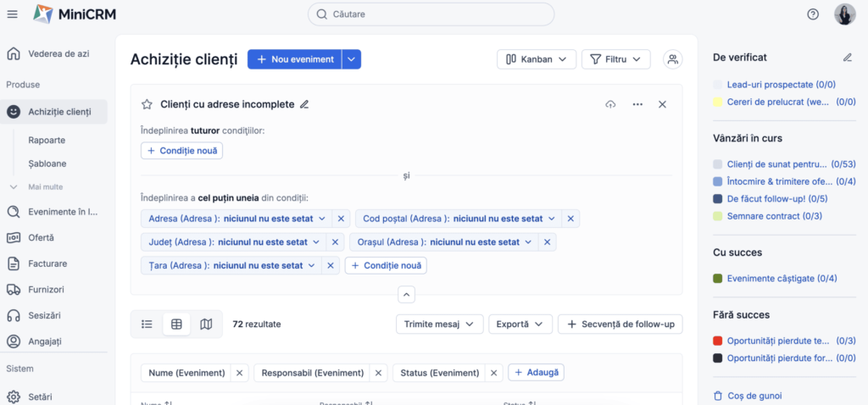
Task: Click yellow Cereri de prelucrat swatch
Action: (718, 102)
